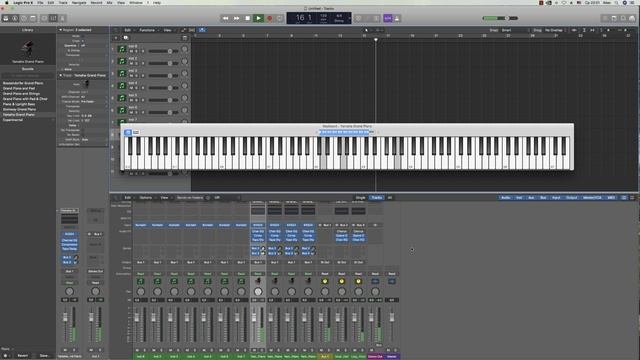
Task: Add a new track with the plus button
Action: (116, 38)
